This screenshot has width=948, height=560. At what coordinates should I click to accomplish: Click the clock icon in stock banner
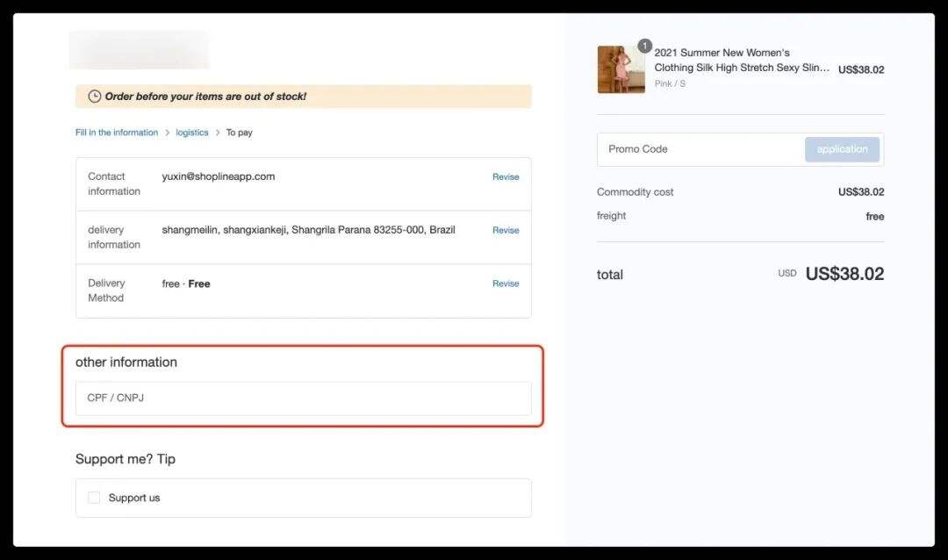[x=95, y=97]
